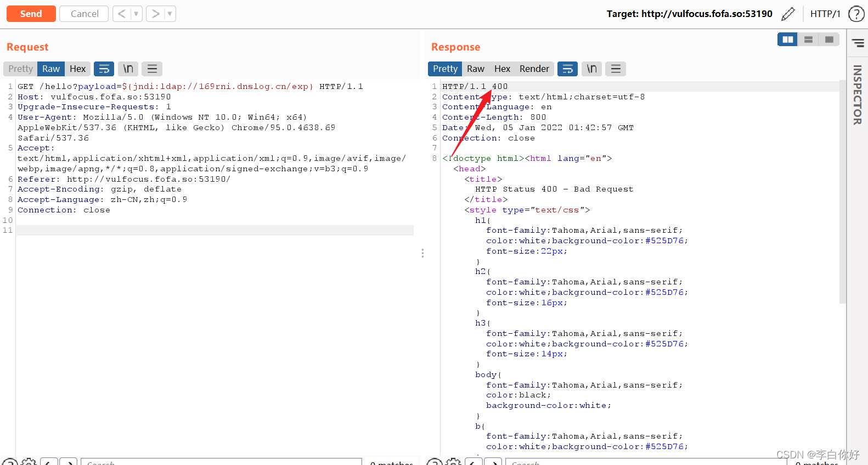Screen dimensions: 868x465
Task: Select Hex tab in Response panel
Action: pos(502,69)
